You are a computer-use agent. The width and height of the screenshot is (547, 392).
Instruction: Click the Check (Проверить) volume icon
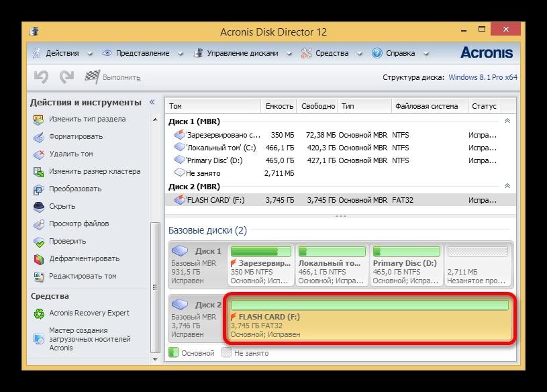point(38,242)
